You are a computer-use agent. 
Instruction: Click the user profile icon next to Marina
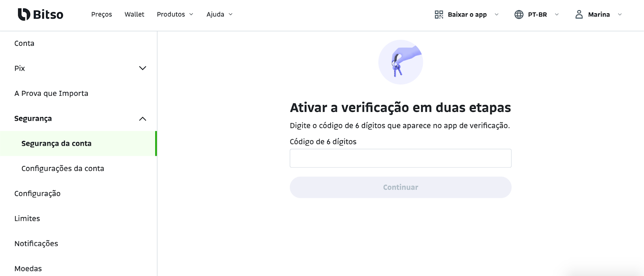coord(579,14)
